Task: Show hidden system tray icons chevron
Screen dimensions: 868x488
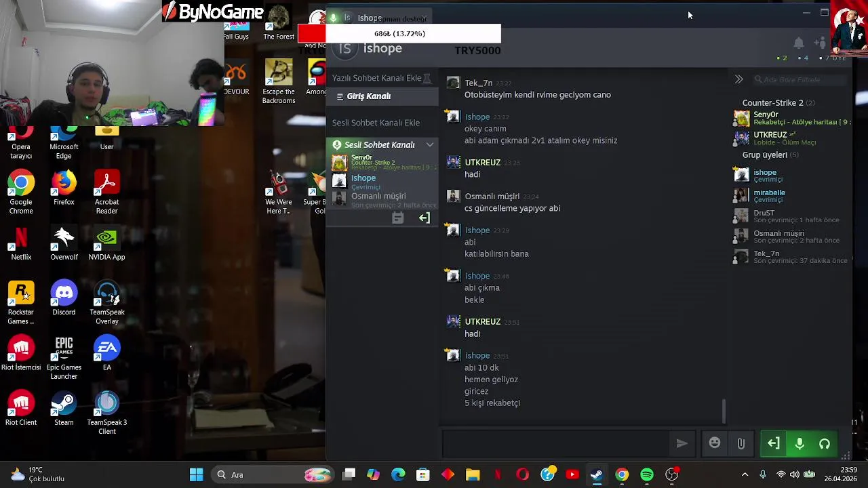Action: [745, 474]
